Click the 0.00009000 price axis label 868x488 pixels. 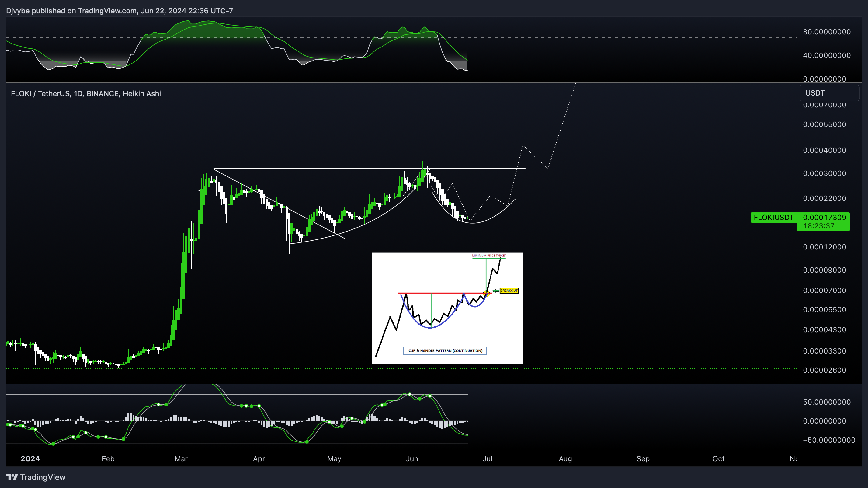tap(825, 270)
